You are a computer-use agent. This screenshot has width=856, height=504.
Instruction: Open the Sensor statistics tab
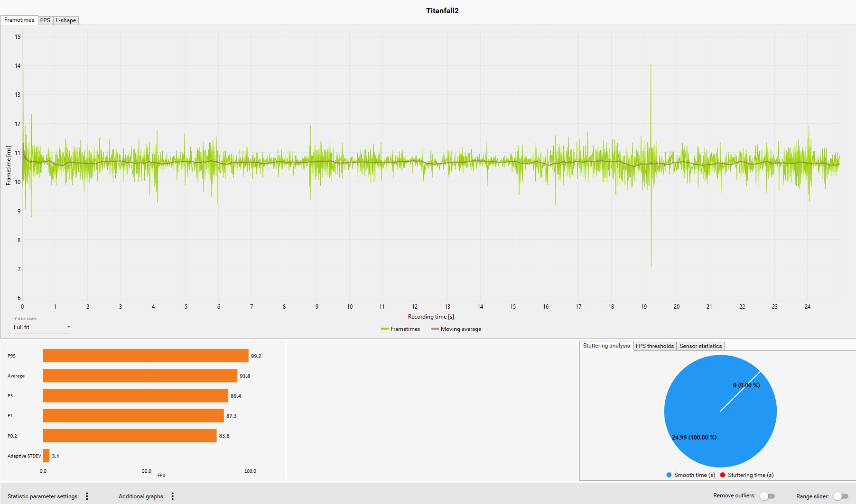pos(700,346)
